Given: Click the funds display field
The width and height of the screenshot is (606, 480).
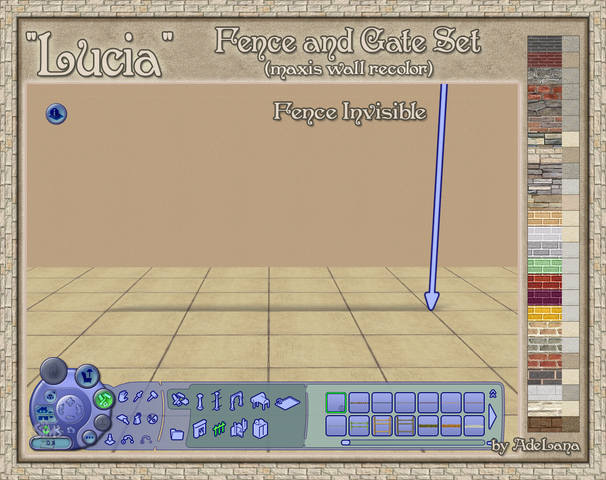Looking at the screenshot, I should (x=51, y=443).
